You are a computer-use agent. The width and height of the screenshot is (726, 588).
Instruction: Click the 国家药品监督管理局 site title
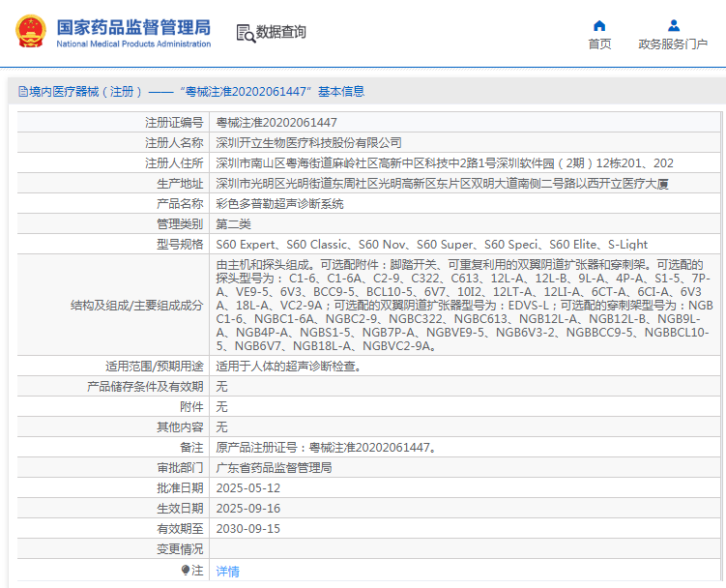pyautogui.click(x=132, y=27)
